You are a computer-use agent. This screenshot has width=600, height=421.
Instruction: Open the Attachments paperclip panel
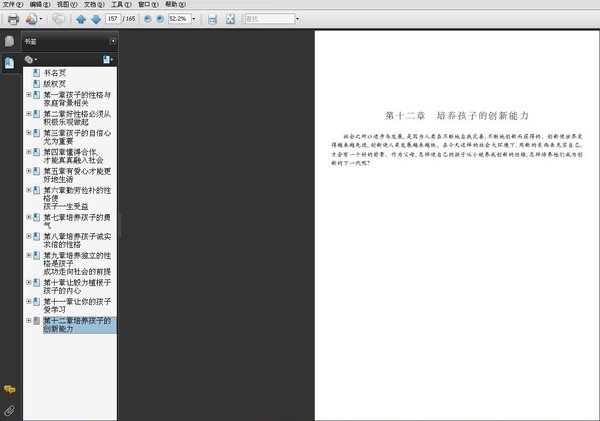click(10, 411)
